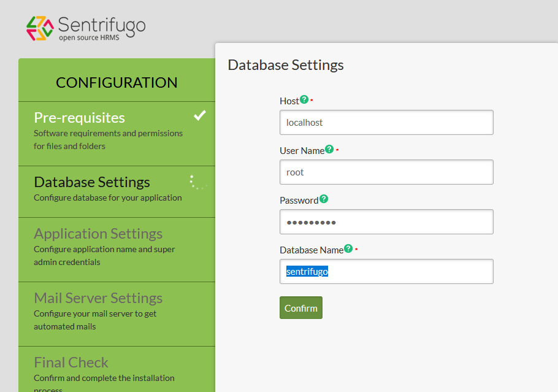Select the Database Settings step in sidebar

[x=92, y=182]
